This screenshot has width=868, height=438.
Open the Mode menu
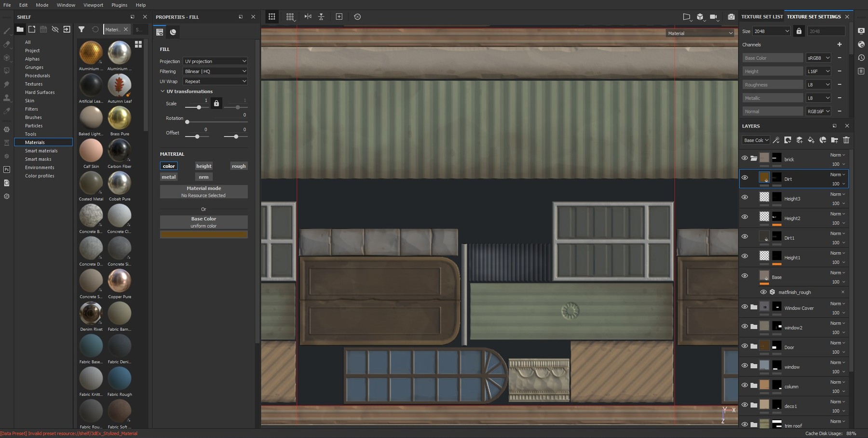pos(42,5)
